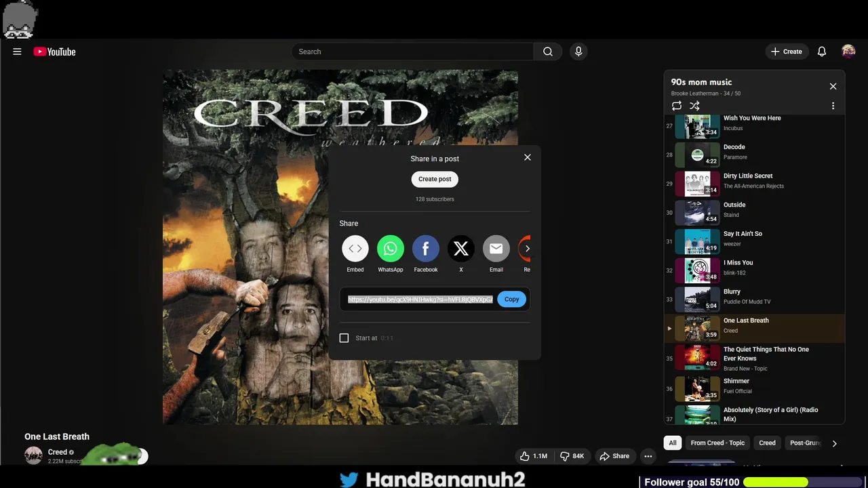Open the Creed channel name link

58,452
